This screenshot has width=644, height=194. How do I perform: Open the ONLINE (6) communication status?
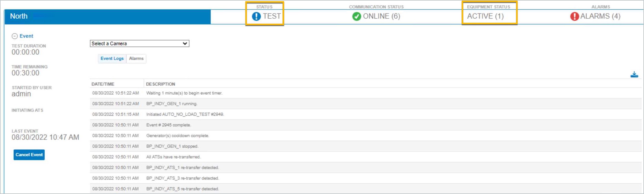pos(381,16)
